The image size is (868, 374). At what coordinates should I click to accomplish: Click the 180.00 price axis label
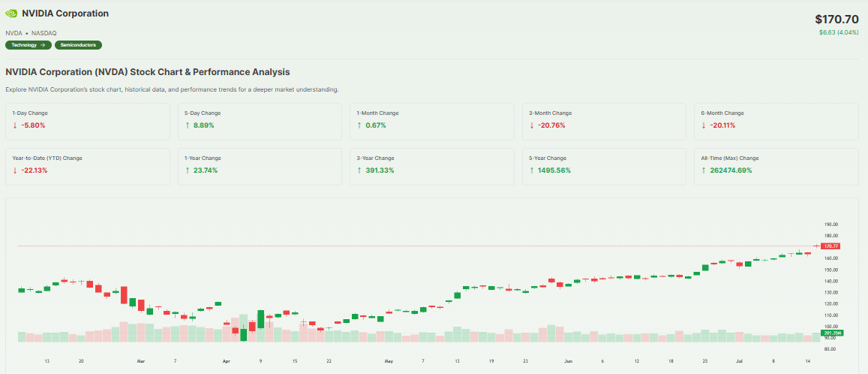[831, 236]
